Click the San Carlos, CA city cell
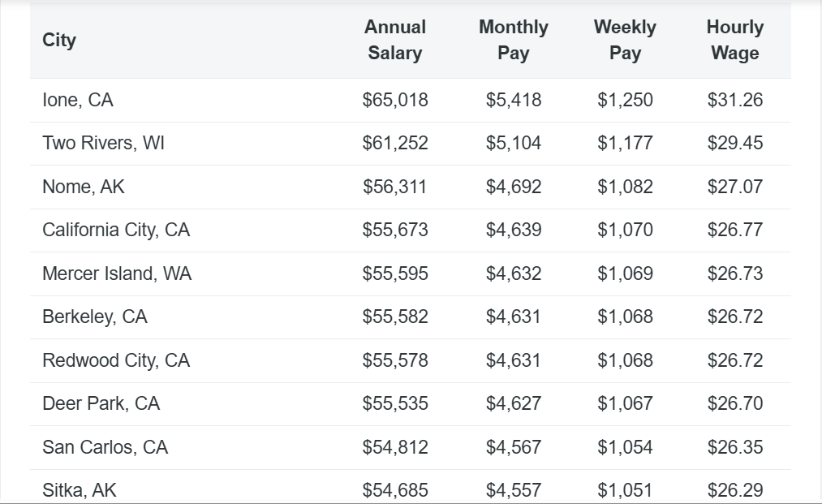The image size is (822, 504). [x=105, y=447]
